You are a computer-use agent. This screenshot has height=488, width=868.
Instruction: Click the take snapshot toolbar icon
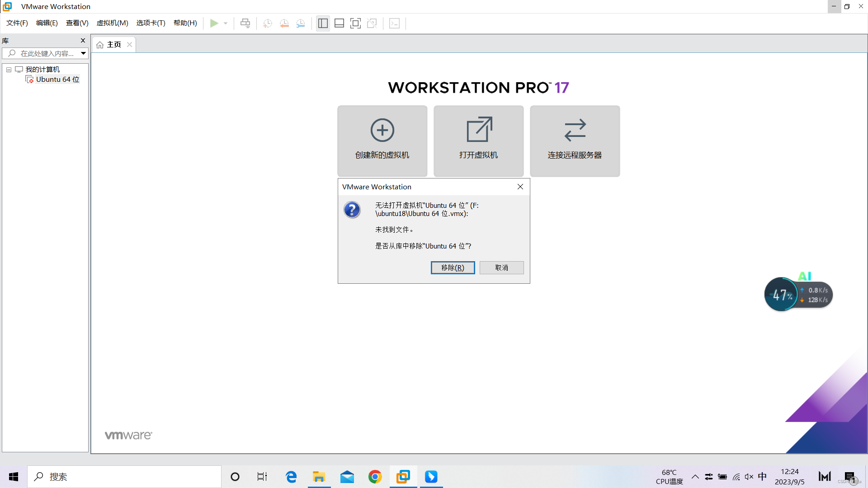click(x=268, y=23)
